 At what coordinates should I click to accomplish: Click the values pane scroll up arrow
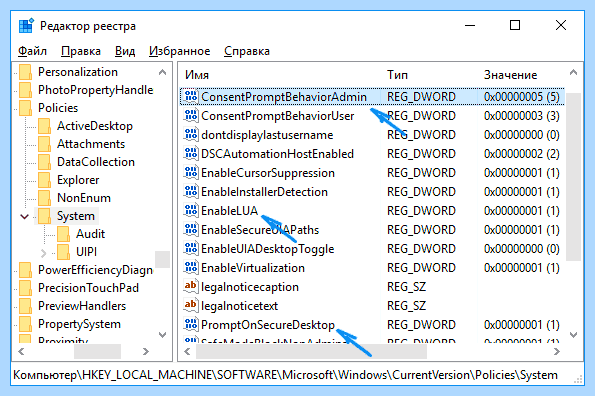[x=573, y=72]
